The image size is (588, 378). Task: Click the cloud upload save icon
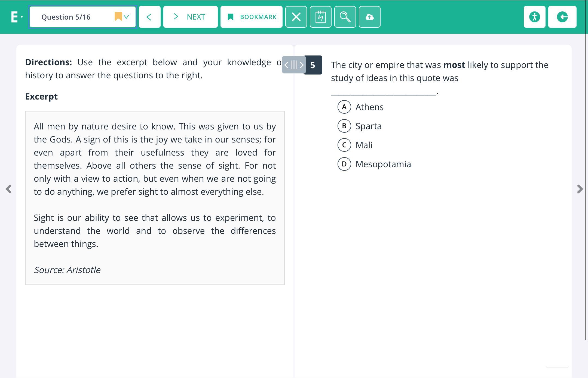coord(369,17)
